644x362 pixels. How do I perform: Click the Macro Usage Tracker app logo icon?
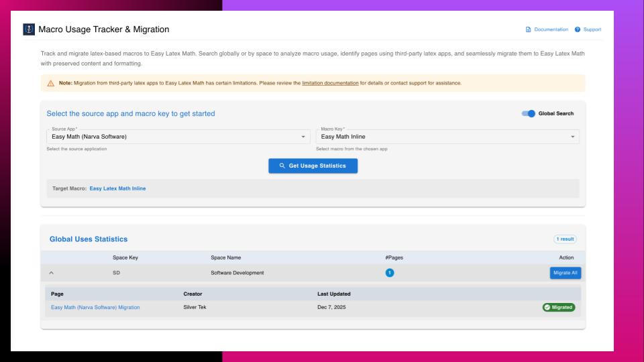[29, 29]
